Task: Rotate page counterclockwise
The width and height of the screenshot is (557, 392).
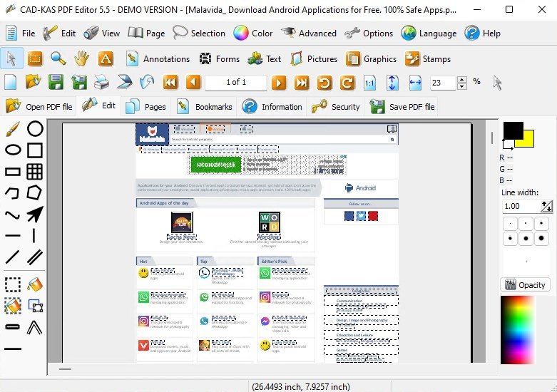Action: 325,83
